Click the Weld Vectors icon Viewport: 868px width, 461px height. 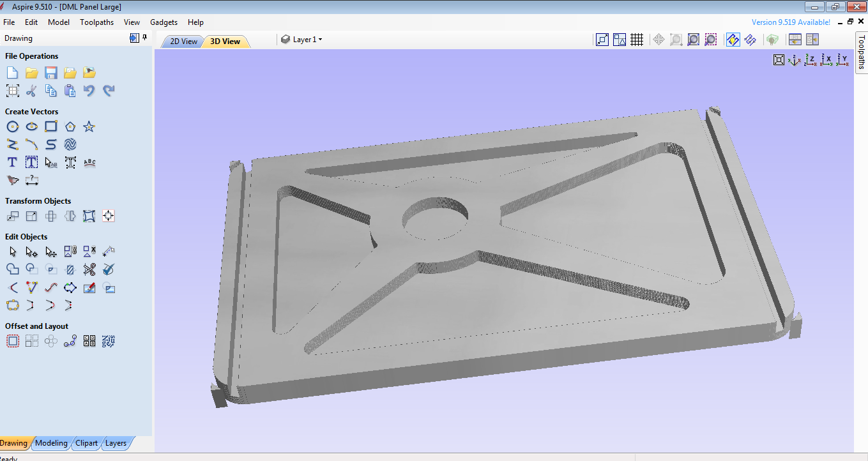tap(12, 269)
